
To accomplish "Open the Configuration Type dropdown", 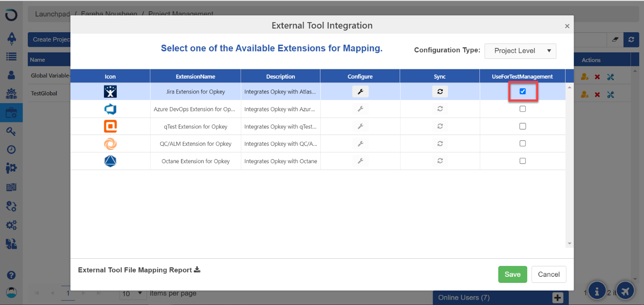I will point(520,51).
